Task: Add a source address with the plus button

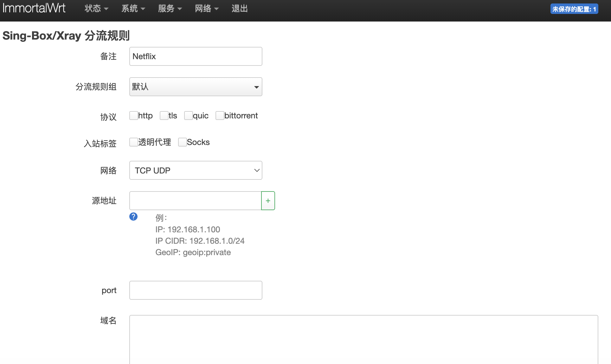Action: coord(268,201)
